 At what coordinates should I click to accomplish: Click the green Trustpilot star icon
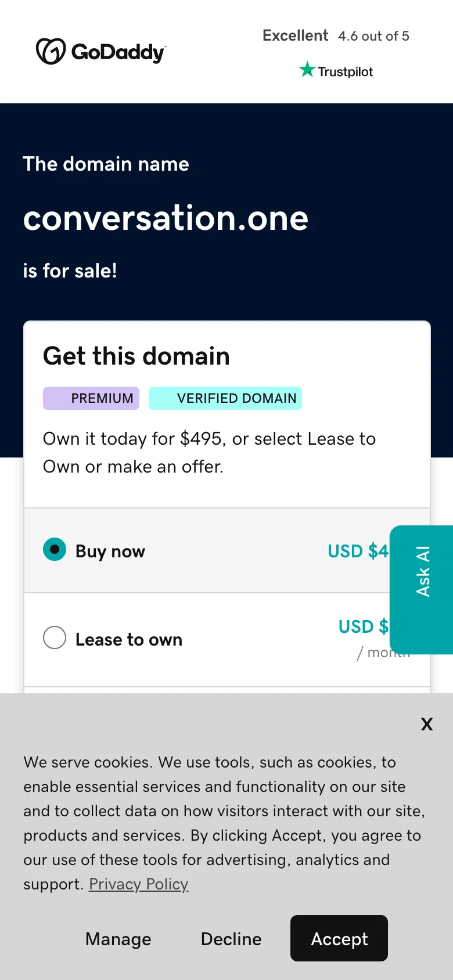coord(307,70)
